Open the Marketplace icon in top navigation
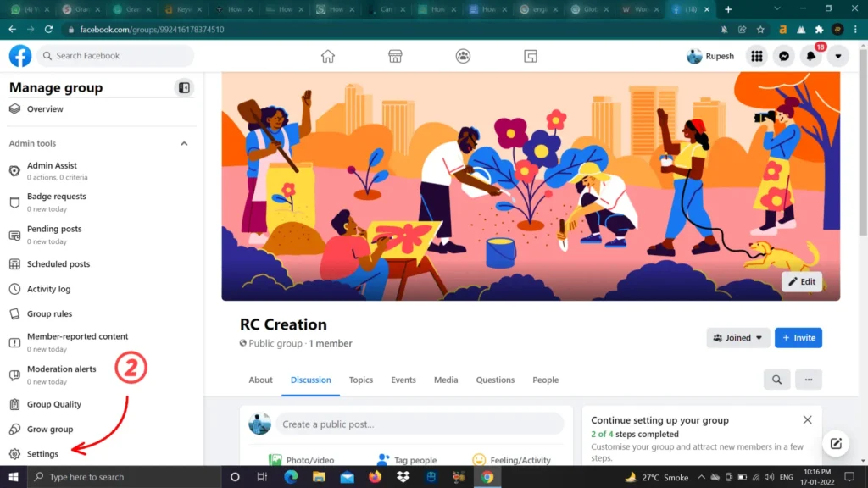The image size is (868, 488). tap(395, 56)
